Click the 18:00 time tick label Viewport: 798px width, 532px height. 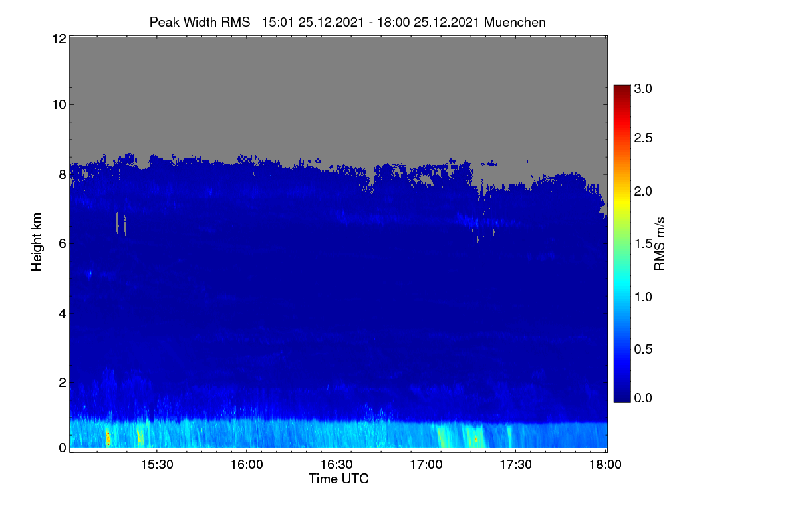click(604, 465)
